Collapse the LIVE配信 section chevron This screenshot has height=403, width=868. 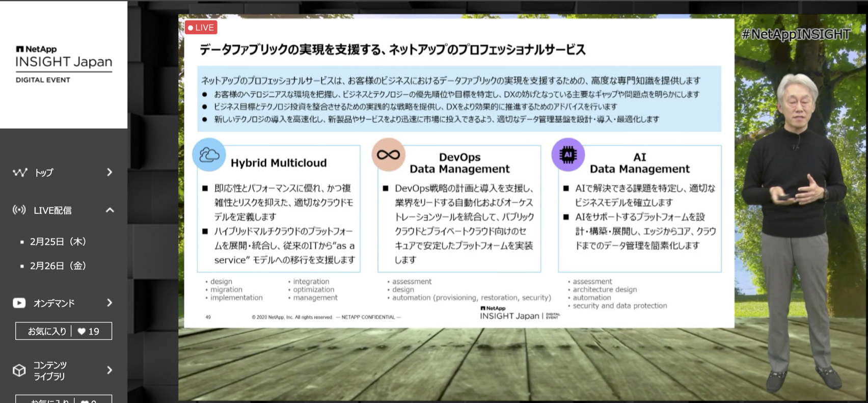(110, 210)
